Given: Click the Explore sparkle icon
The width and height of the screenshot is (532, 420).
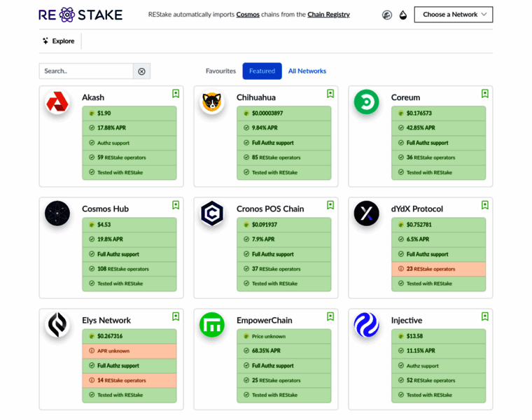Looking at the screenshot, I should tap(45, 41).
